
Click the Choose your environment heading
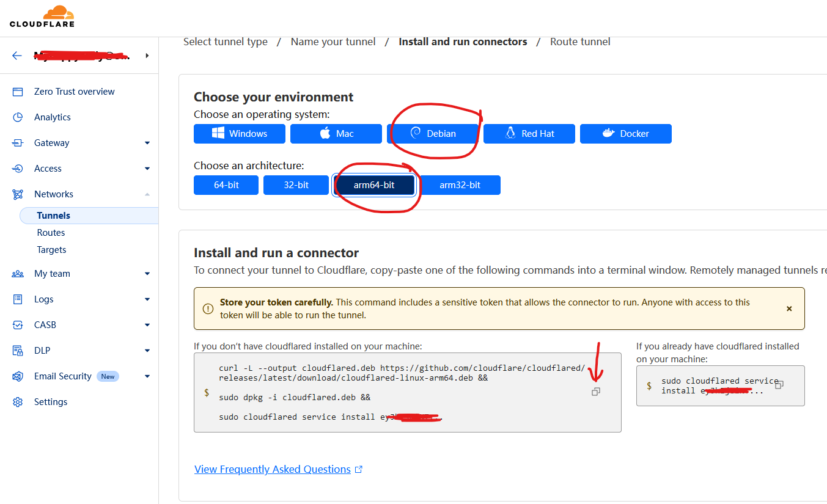[x=274, y=97]
